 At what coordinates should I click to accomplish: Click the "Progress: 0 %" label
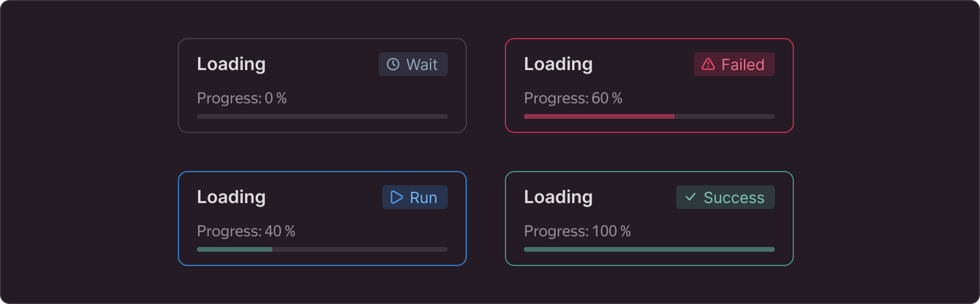point(242,99)
